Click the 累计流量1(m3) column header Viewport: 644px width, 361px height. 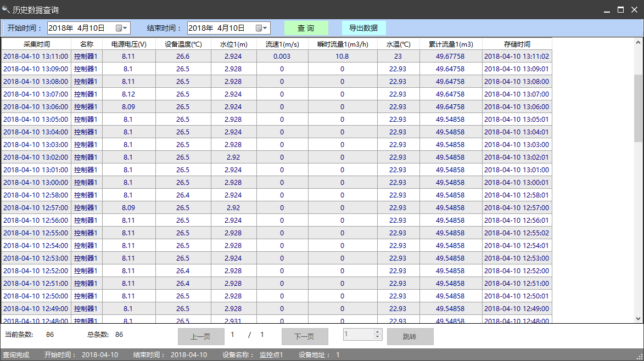point(451,44)
